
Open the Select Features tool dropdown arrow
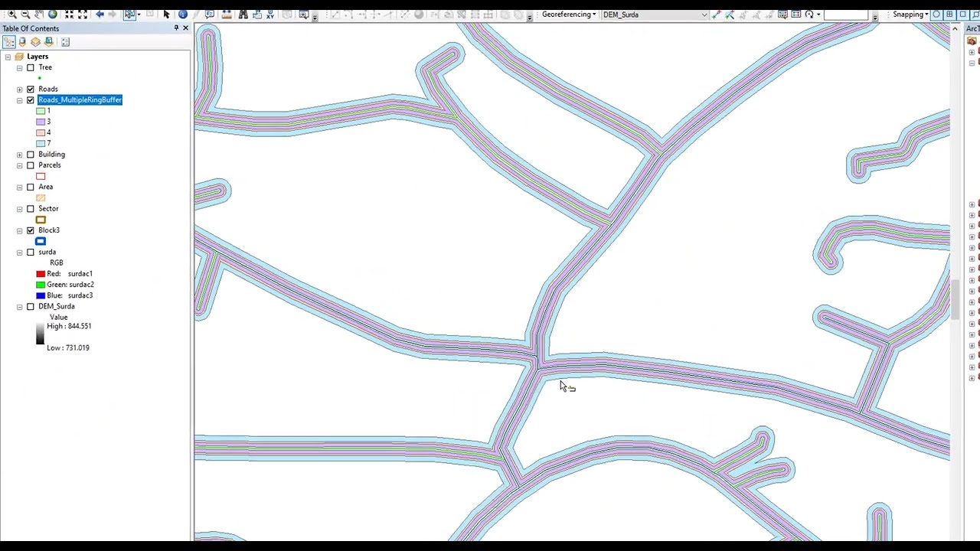click(x=139, y=15)
